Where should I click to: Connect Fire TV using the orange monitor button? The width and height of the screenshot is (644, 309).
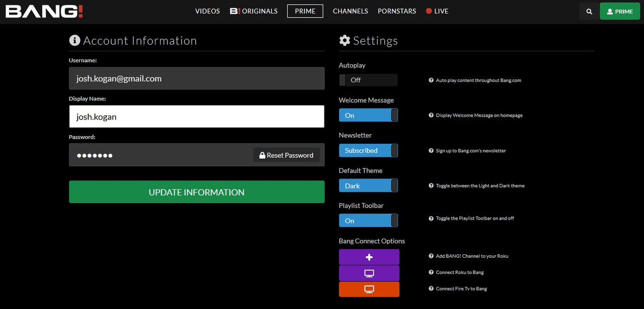pos(369,289)
